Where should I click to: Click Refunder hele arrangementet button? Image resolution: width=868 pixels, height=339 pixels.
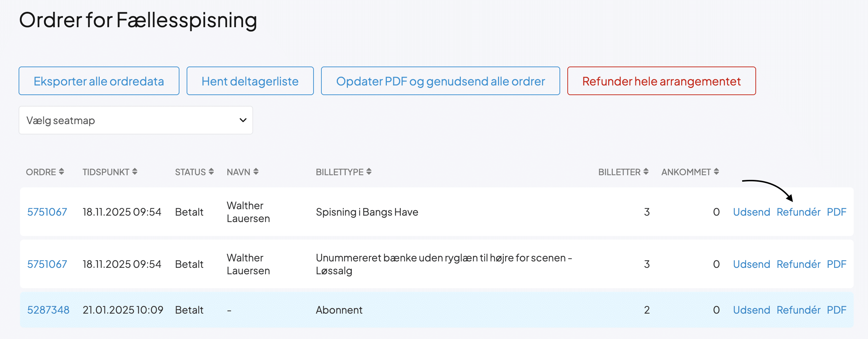[x=661, y=81]
